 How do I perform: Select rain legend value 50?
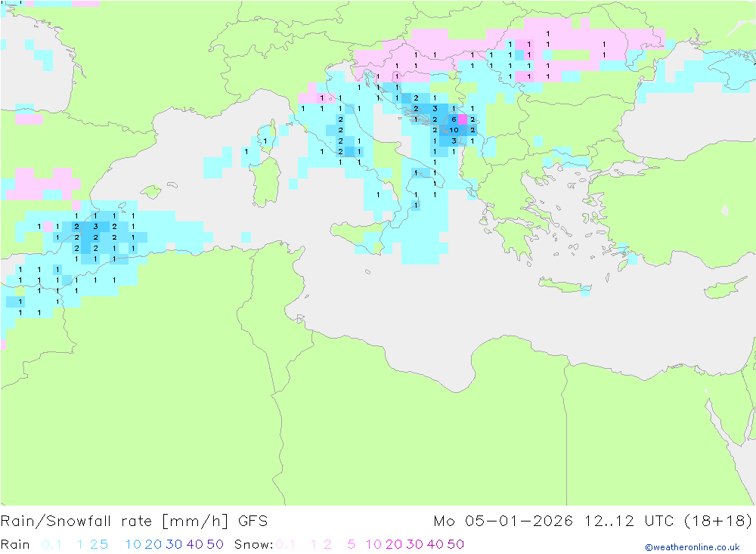tap(215, 544)
